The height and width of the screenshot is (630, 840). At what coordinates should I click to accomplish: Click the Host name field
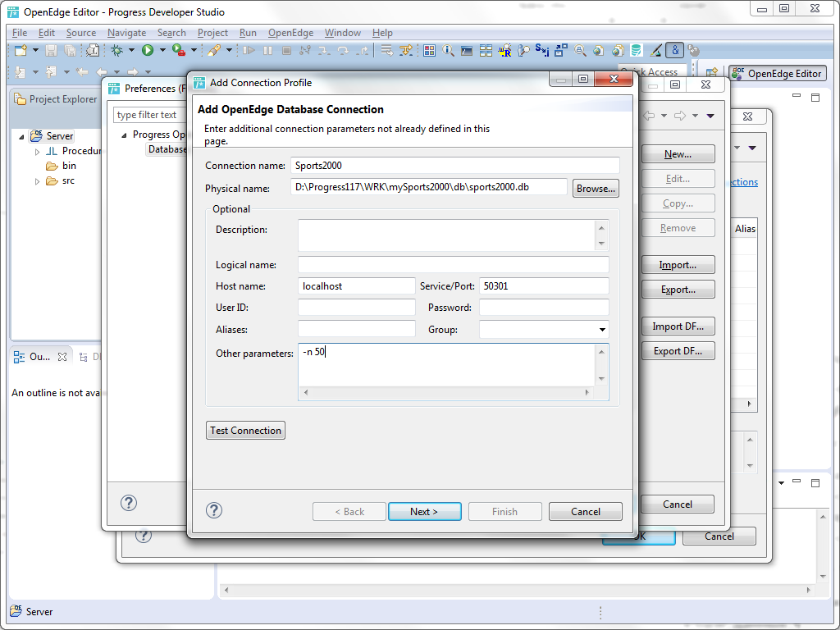pyautogui.click(x=356, y=286)
